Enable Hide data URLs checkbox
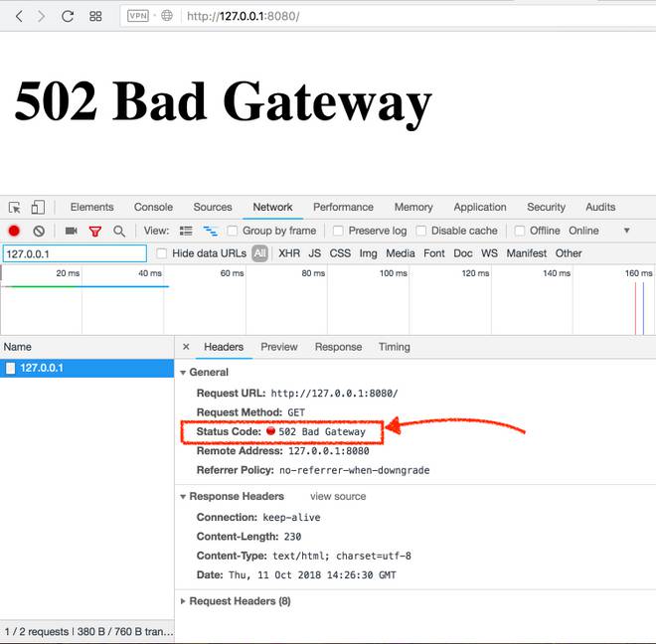 point(162,253)
